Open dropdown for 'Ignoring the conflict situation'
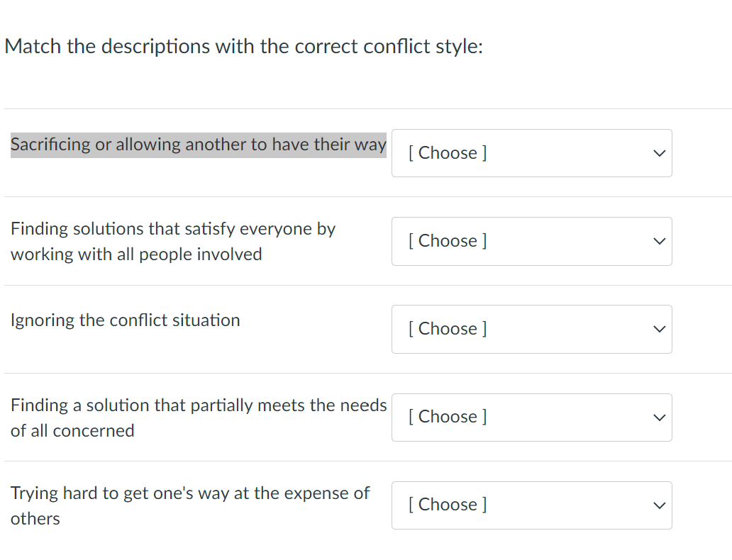 pos(531,329)
